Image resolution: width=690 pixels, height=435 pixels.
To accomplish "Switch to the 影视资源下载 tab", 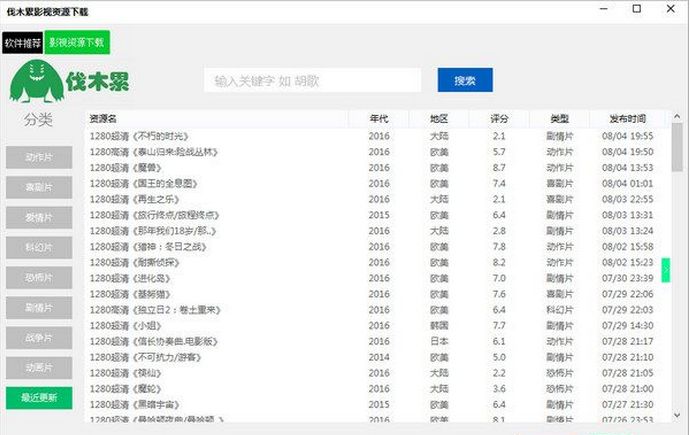I will click(77, 42).
